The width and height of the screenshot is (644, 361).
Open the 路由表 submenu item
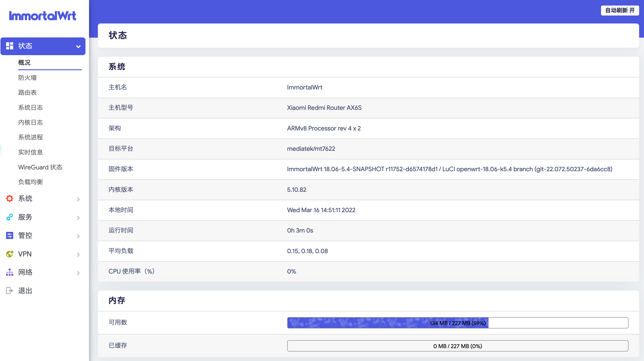pos(27,93)
